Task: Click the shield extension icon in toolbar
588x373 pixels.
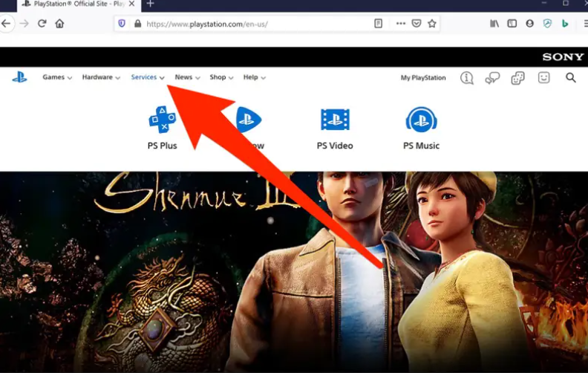Action: (x=547, y=24)
